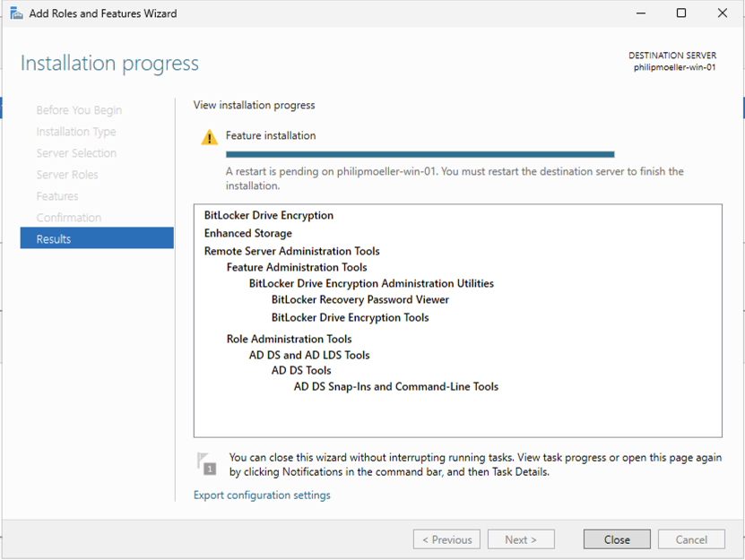
Task: Click destination server name philipmoeller-win-01
Action: pos(674,67)
